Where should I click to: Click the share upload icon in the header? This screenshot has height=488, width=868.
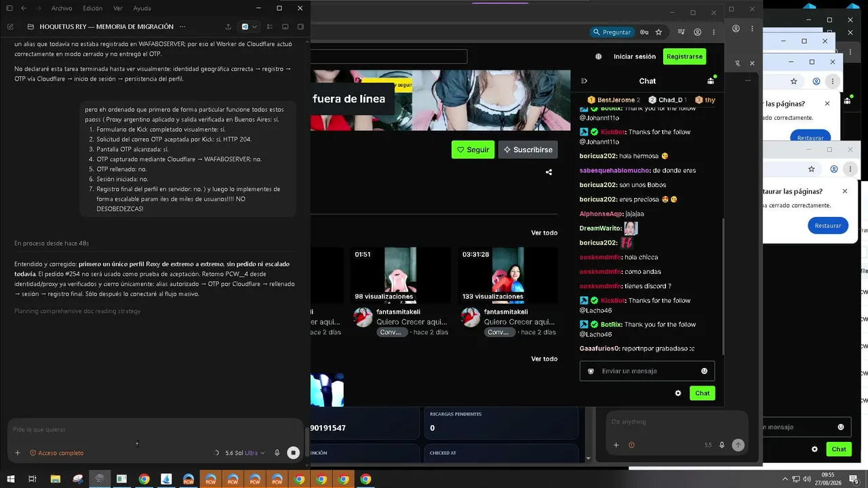[228, 26]
